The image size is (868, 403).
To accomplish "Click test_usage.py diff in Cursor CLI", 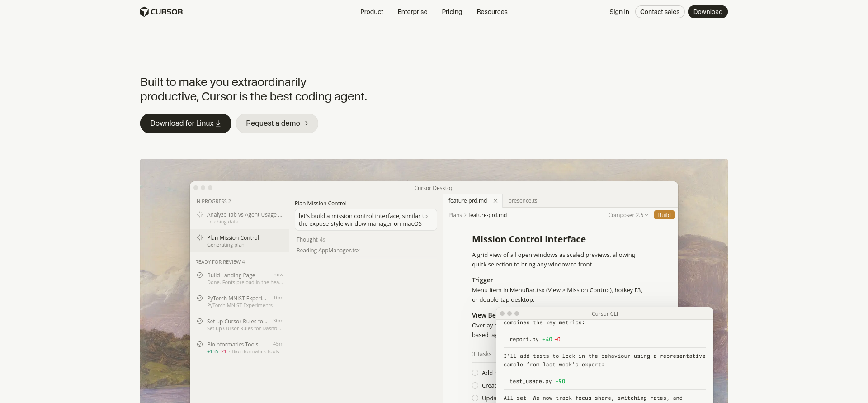I will tap(604, 381).
